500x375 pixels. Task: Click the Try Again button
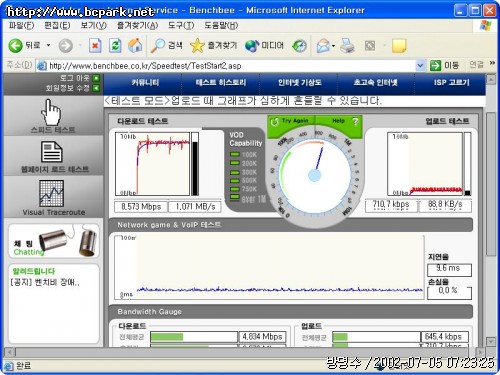tap(289, 121)
